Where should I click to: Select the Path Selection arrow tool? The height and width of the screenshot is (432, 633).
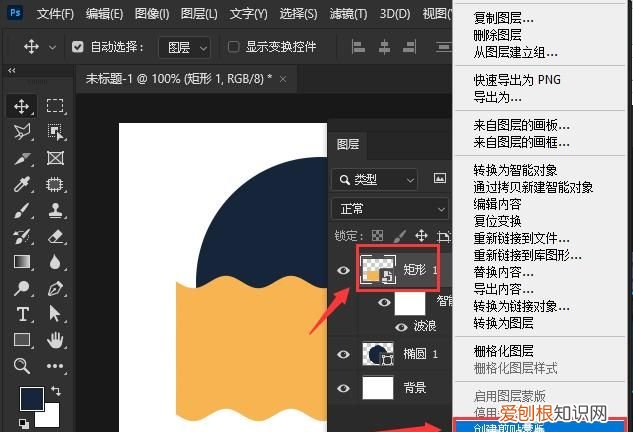pos(55,314)
